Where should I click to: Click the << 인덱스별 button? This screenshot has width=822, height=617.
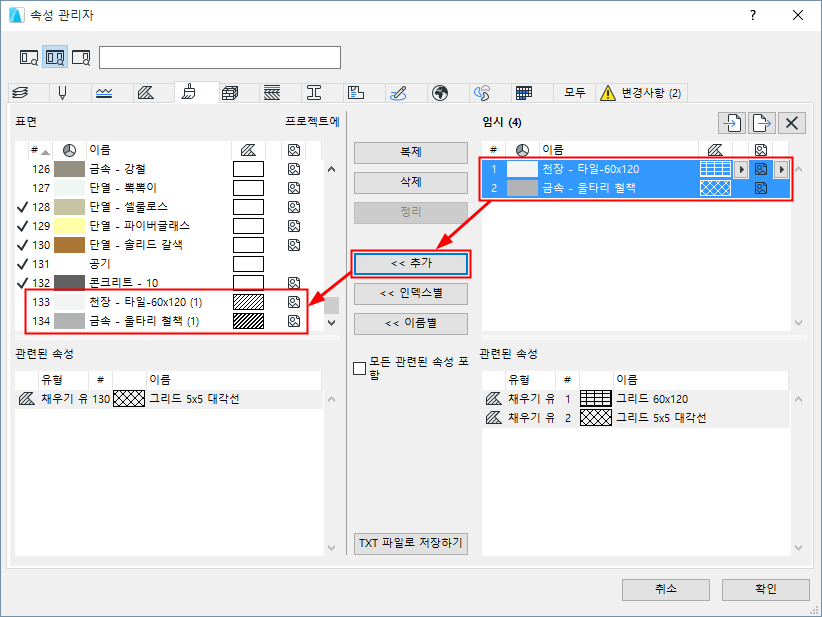click(411, 294)
